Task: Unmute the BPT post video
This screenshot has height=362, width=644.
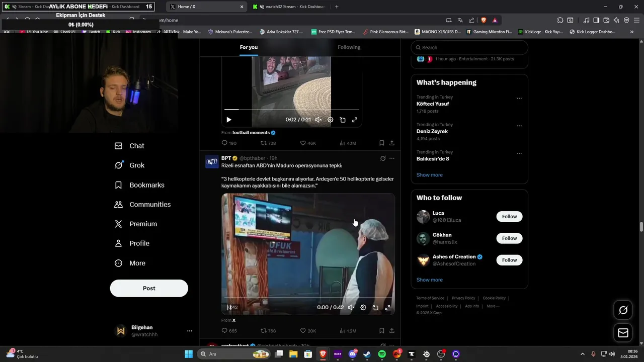Action: (351, 307)
